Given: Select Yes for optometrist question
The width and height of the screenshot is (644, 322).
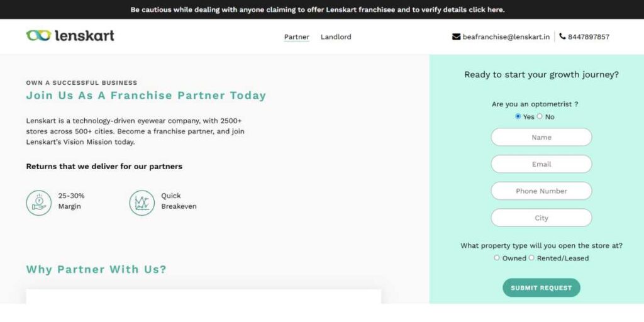Looking at the screenshot, I should click(x=518, y=116).
